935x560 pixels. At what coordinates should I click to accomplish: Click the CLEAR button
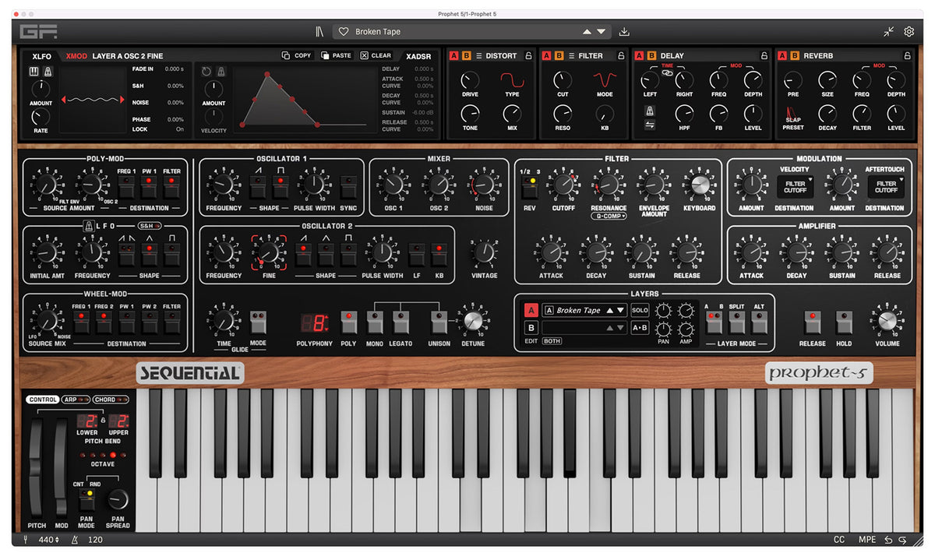[376, 55]
